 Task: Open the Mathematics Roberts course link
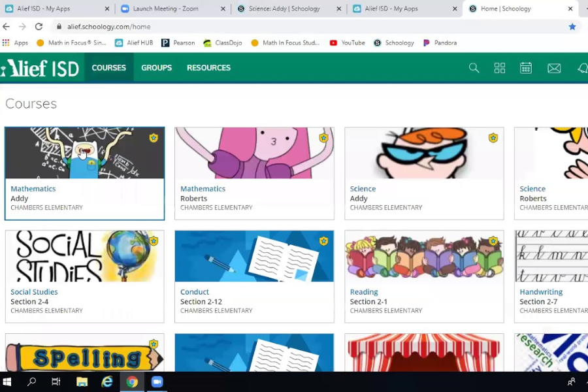coord(203,189)
